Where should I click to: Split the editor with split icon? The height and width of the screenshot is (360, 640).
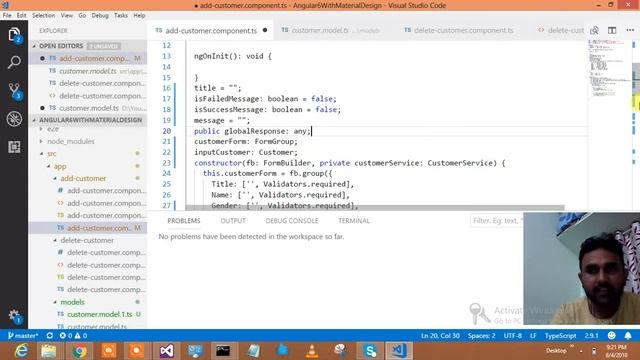(x=612, y=30)
